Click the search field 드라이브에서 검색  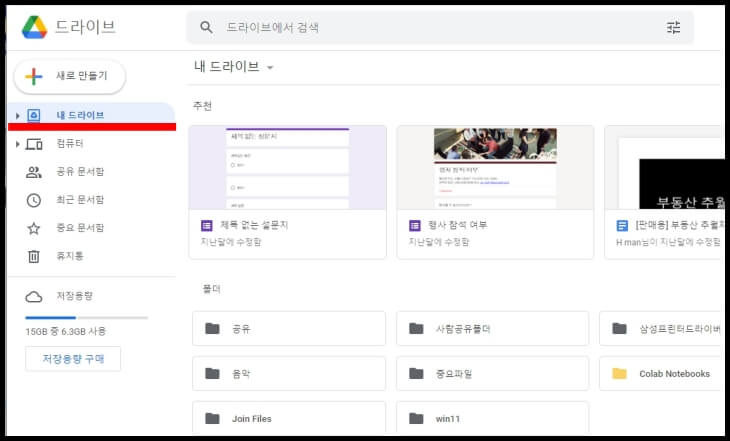440,27
